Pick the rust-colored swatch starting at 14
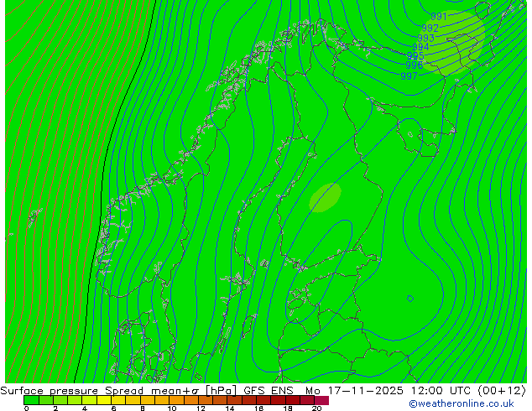 point(234,400)
